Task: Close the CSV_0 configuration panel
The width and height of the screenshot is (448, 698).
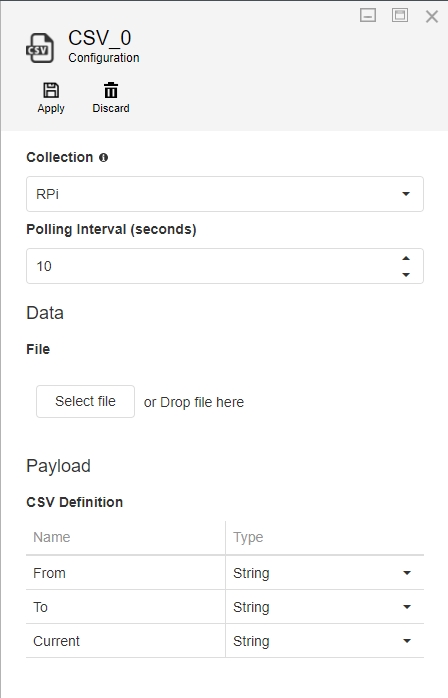Action: (x=432, y=16)
